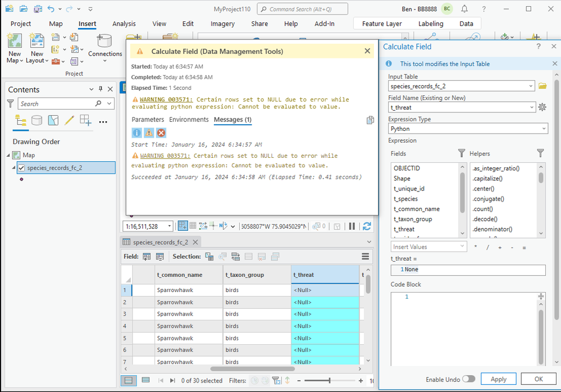This screenshot has height=392, width=561.
Task: Open attribute table menu icon
Action: click(366, 257)
